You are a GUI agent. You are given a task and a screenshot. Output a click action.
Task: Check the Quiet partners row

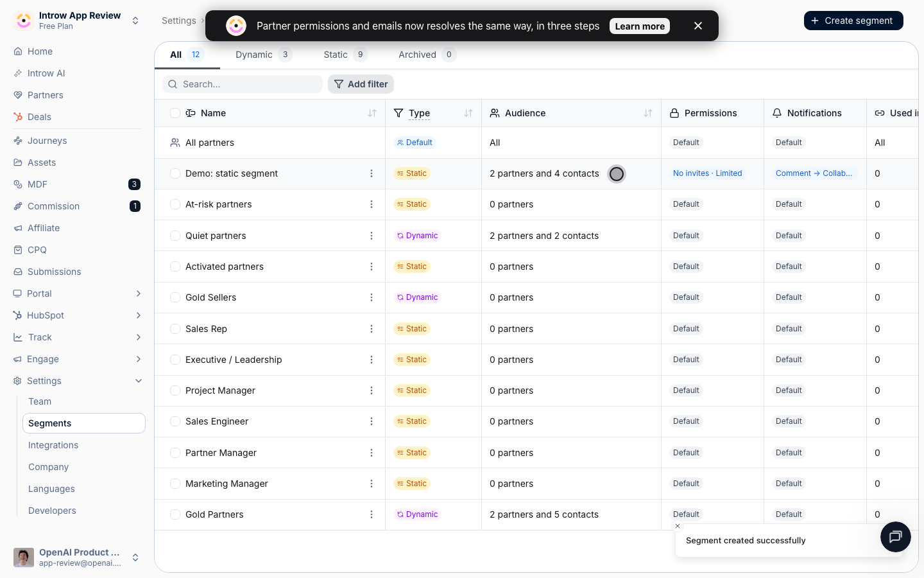pyautogui.click(x=175, y=236)
